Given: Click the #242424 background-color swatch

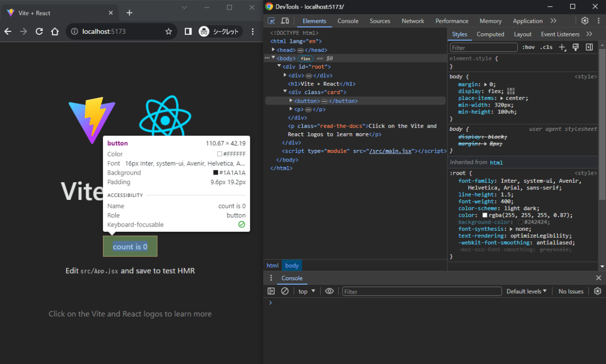Looking at the screenshot, I should (521, 222).
